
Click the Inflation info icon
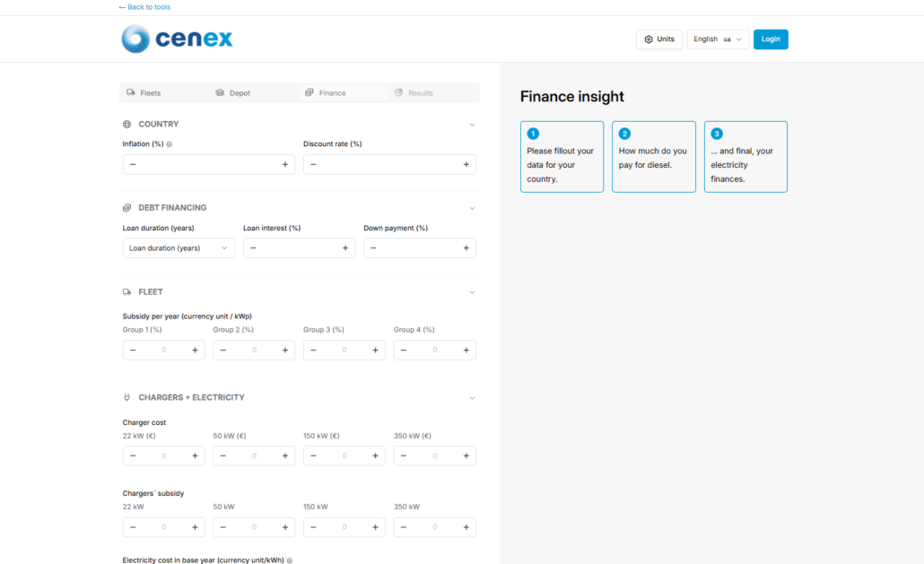[x=170, y=144]
